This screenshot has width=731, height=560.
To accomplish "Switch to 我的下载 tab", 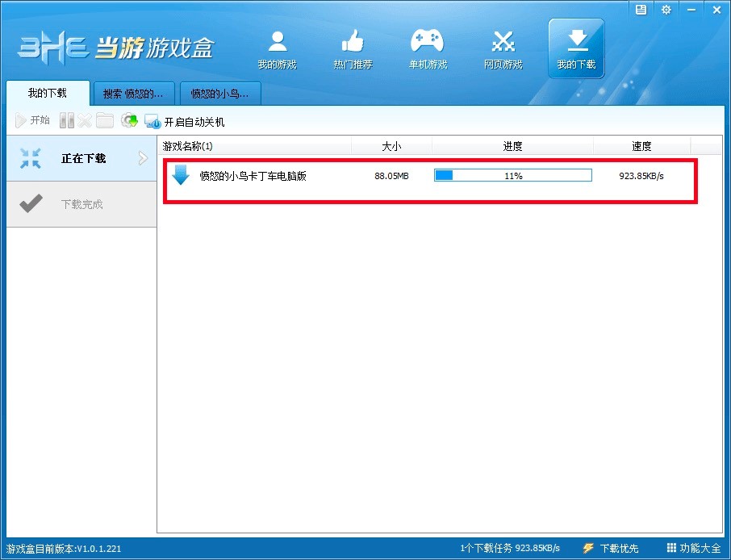I will [x=48, y=94].
